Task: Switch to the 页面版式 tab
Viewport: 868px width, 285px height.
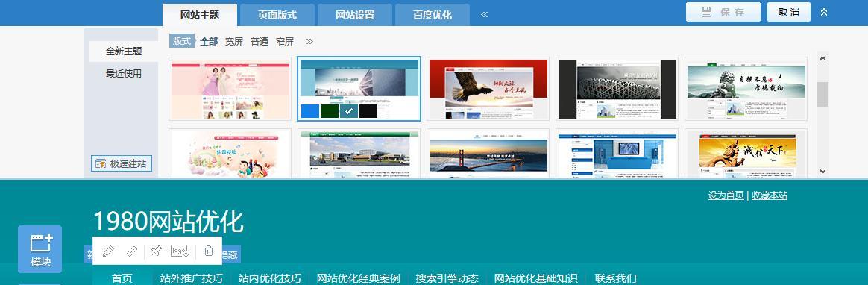Action: (x=277, y=15)
